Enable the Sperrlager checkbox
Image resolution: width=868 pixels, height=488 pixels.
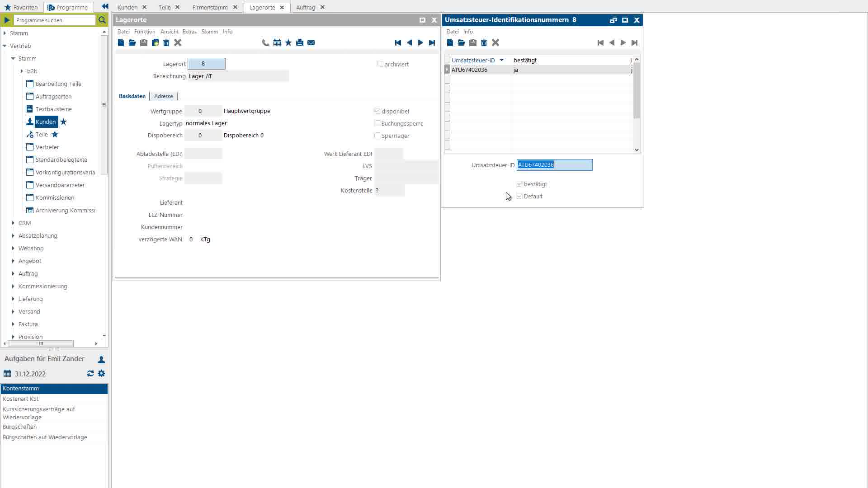[377, 135]
